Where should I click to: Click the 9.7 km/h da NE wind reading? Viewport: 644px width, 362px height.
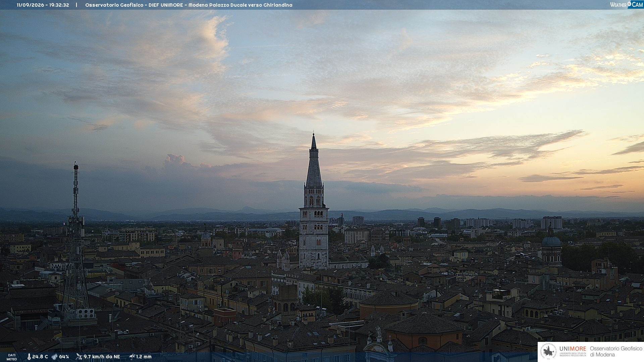(x=102, y=357)
